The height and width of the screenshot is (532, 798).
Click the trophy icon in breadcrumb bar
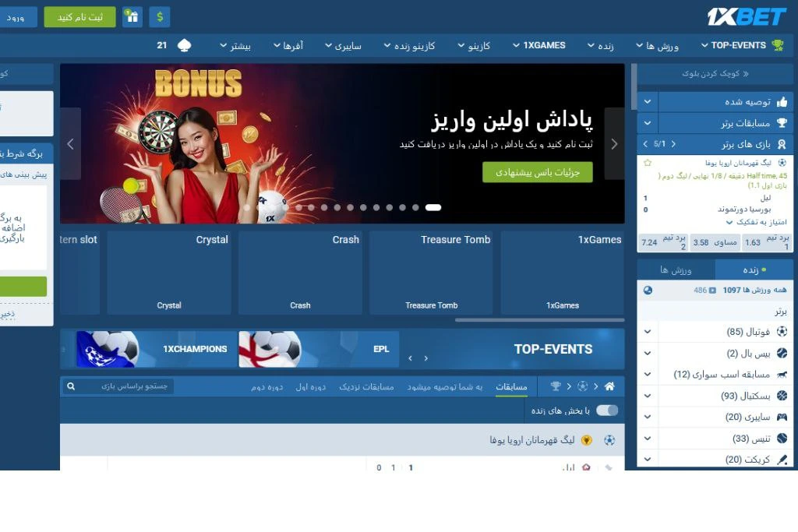(556, 386)
